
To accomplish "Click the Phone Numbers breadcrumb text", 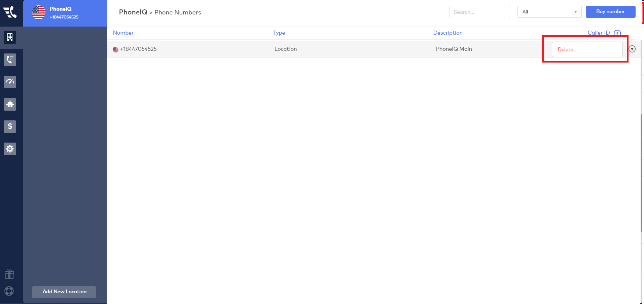I will point(178,12).
